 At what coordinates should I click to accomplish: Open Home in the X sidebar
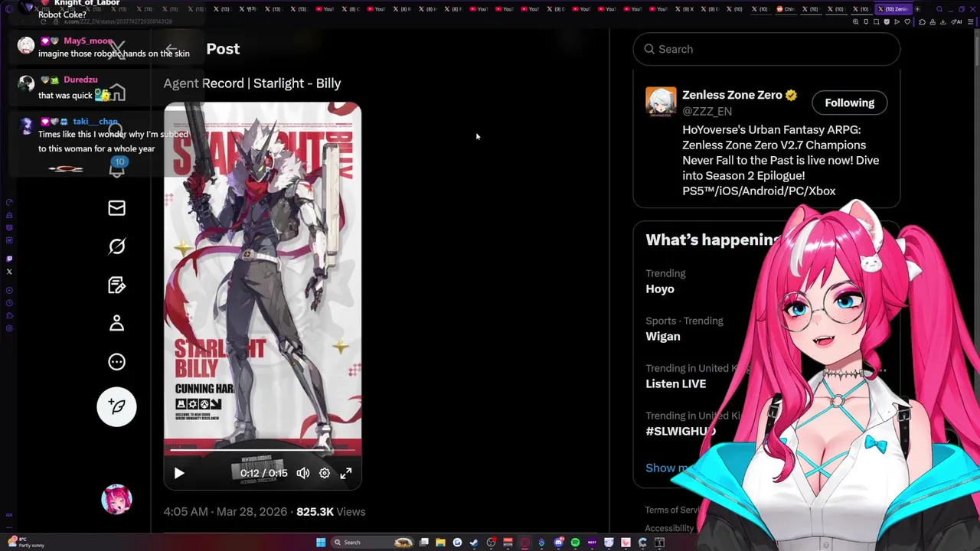[x=116, y=93]
